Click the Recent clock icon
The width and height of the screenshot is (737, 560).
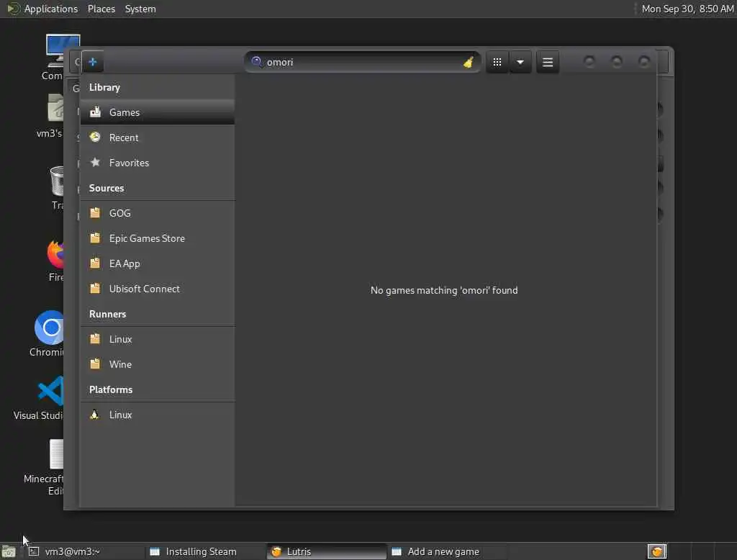pos(96,137)
